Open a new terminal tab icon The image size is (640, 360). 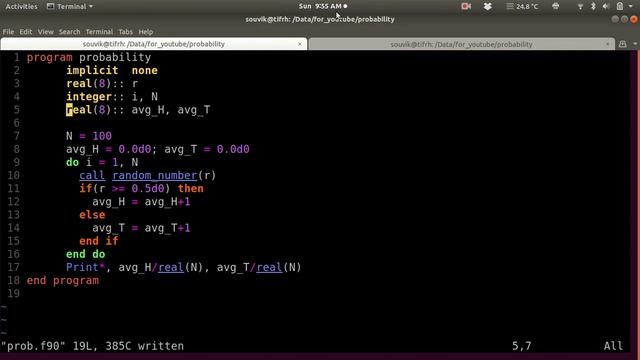pyautogui.click(x=622, y=44)
